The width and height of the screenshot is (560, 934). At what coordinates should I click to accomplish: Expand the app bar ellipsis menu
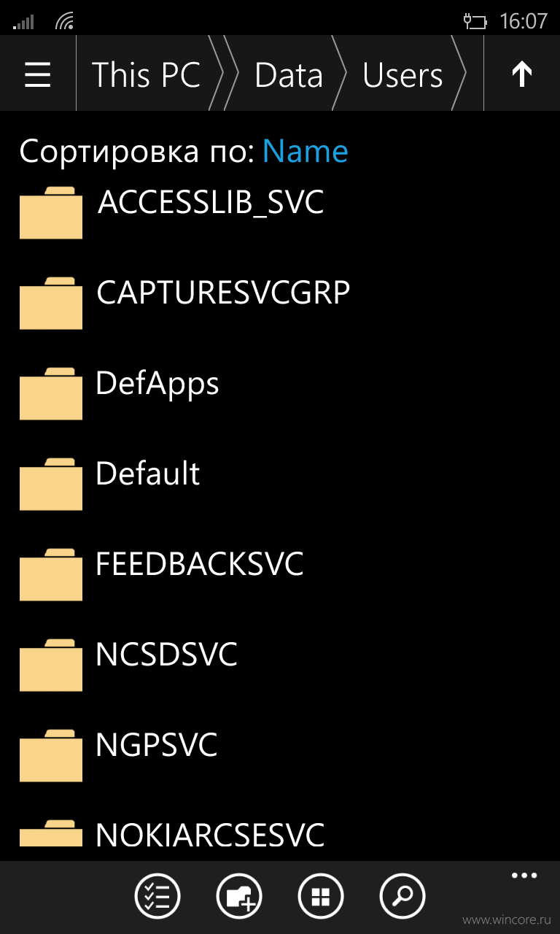tap(524, 876)
